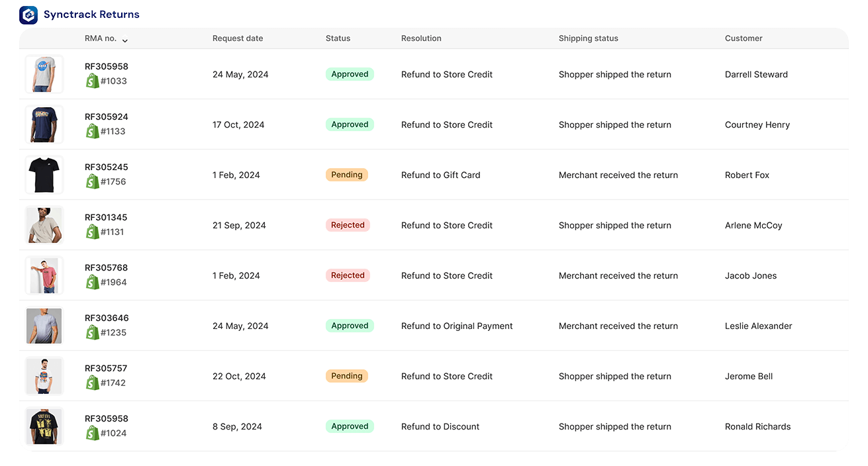Select the Request date column header
This screenshot has width=868, height=466.
pos(238,38)
